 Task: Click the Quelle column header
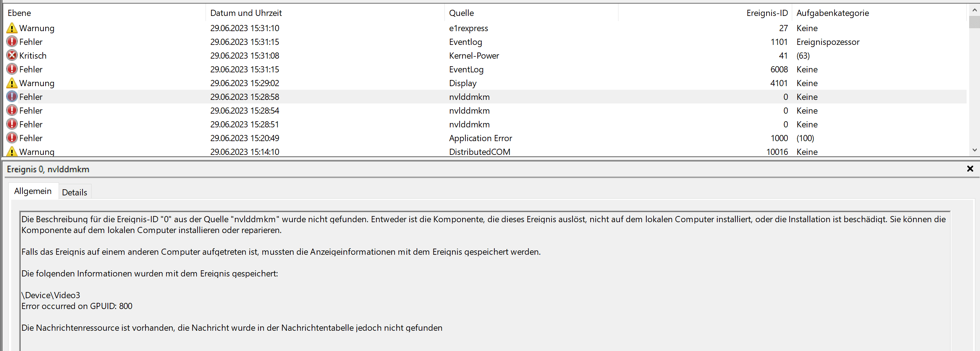461,13
